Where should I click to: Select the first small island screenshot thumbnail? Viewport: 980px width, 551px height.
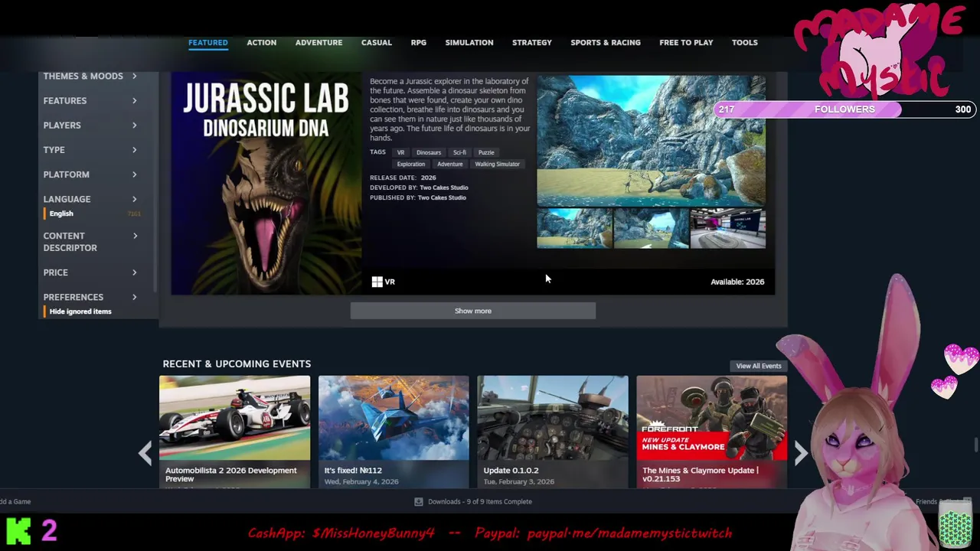pos(574,228)
